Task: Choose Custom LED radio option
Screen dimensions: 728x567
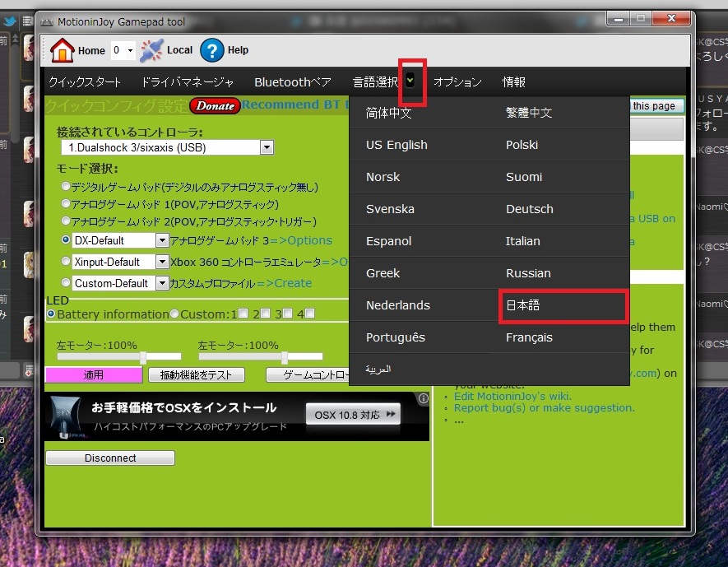Action: click(x=174, y=314)
